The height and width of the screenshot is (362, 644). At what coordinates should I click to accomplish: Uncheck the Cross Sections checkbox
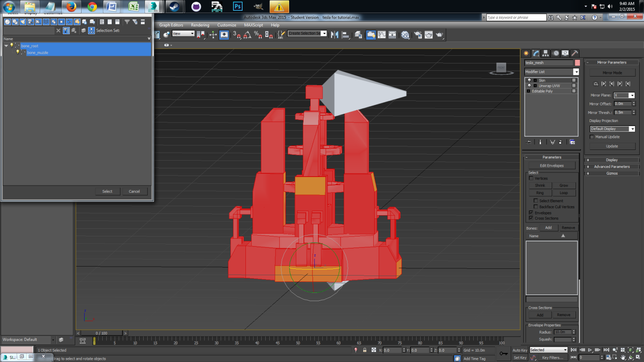coord(531,218)
